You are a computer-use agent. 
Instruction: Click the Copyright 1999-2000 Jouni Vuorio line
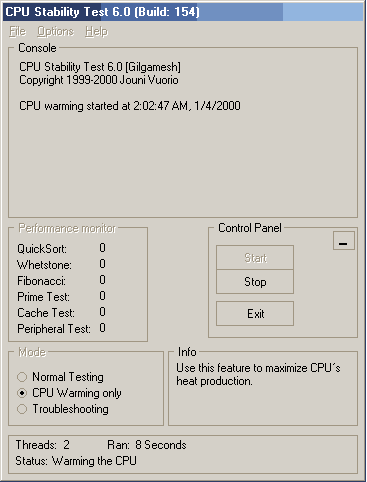click(x=99, y=80)
